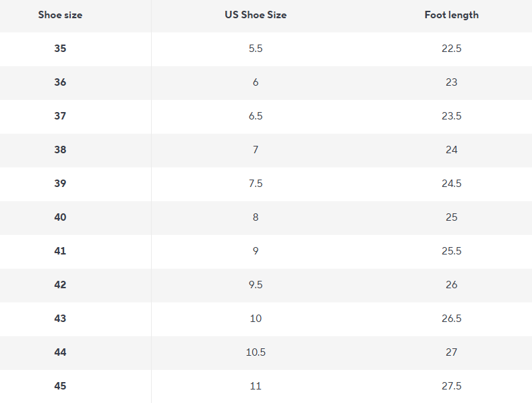Select shoe size 40 row label
This screenshot has width=532, height=403.
point(61,217)
